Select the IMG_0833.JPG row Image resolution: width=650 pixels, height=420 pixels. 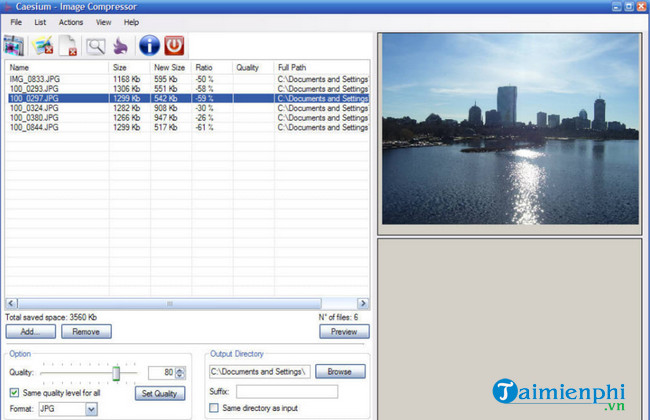(x=188, y=79)
